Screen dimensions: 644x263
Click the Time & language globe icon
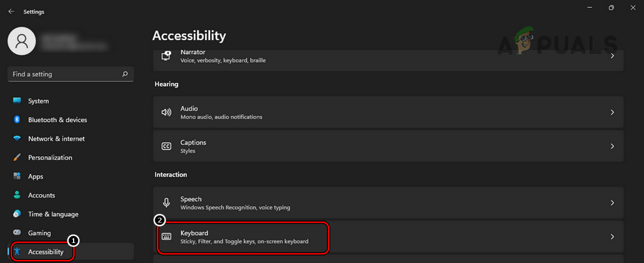17,214
